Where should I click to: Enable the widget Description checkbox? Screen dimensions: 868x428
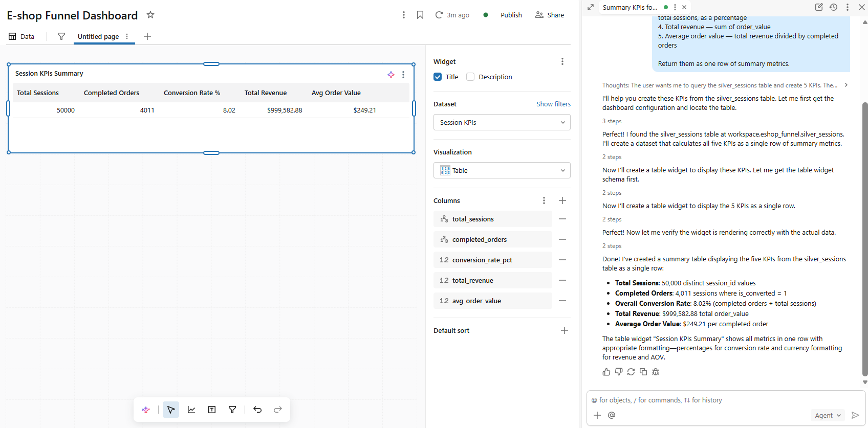470,77
